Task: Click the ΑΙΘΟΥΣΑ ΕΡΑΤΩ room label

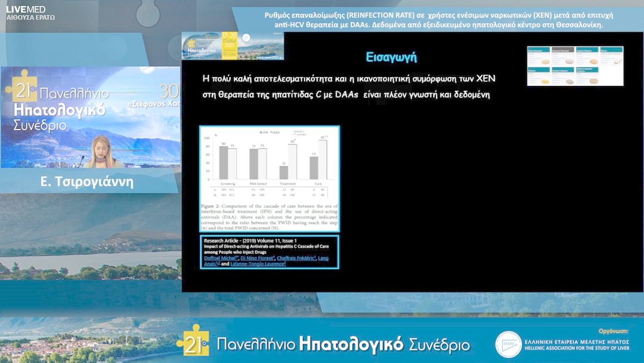Action: (x=30, y=18)
